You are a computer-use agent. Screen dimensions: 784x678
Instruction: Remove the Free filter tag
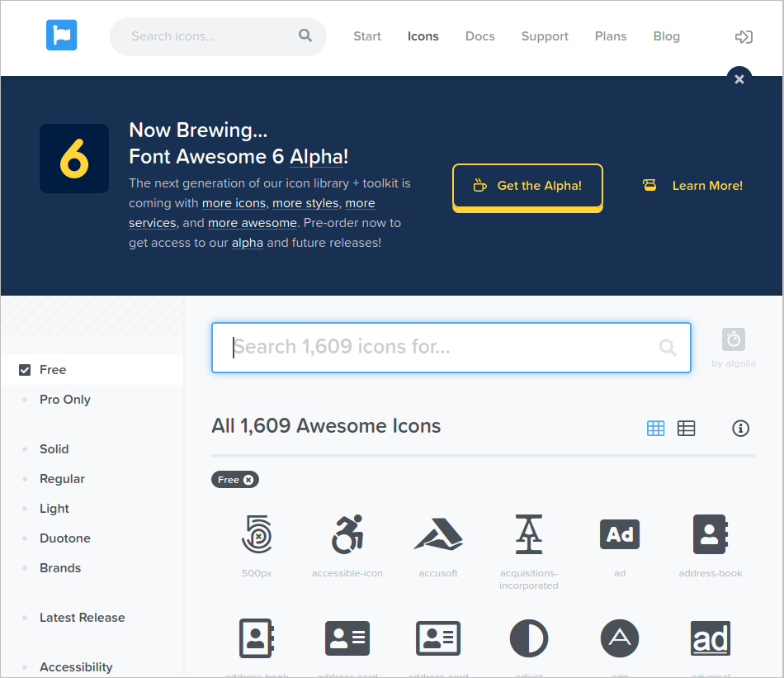(248, 480)
